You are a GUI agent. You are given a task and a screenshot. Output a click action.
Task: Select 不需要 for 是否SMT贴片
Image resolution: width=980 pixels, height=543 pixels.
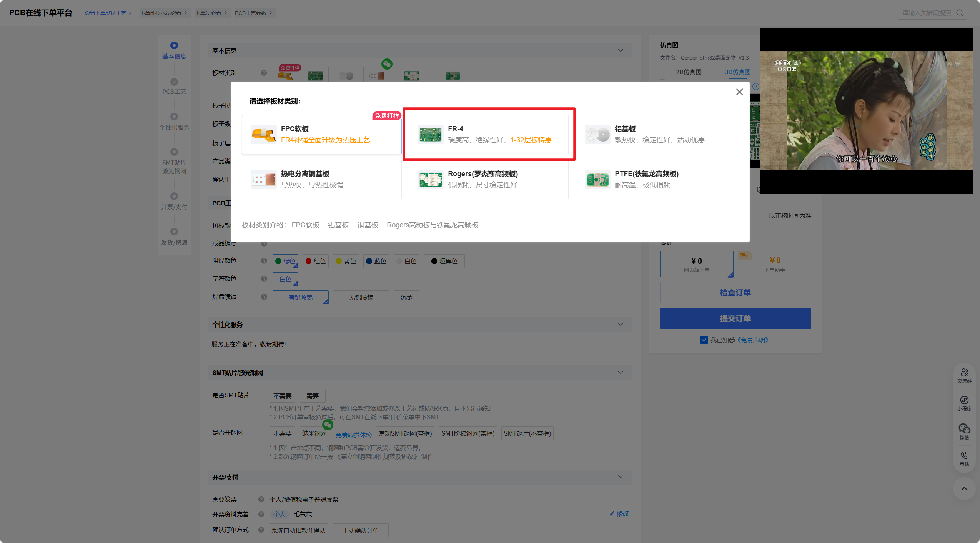coord(283,396)
